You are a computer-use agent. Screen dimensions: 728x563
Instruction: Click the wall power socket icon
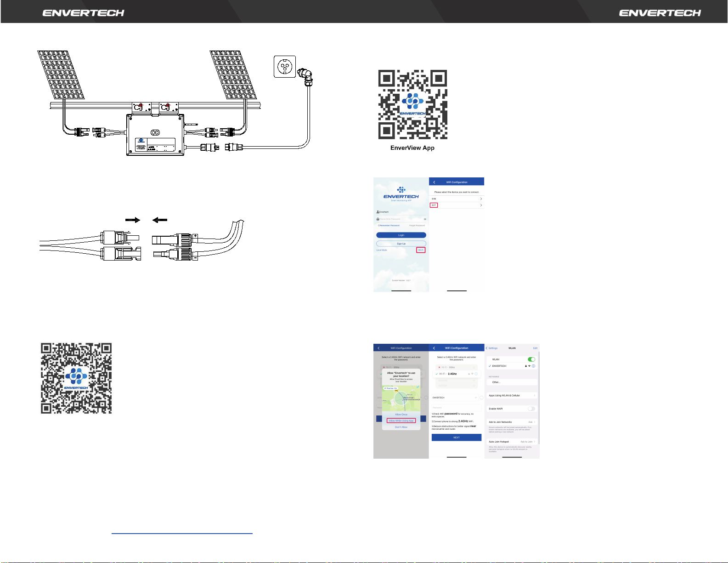(284, 67)
